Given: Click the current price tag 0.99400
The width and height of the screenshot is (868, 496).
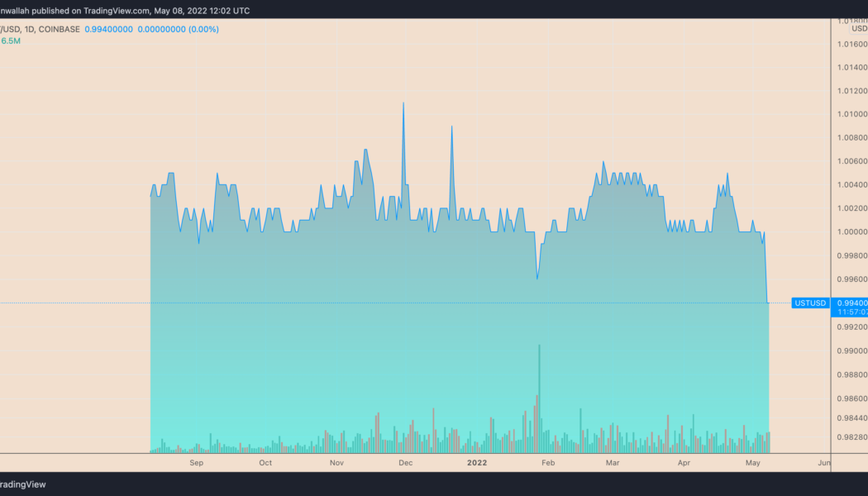Looking at the screenshot, I should click(x=850, y=303).
